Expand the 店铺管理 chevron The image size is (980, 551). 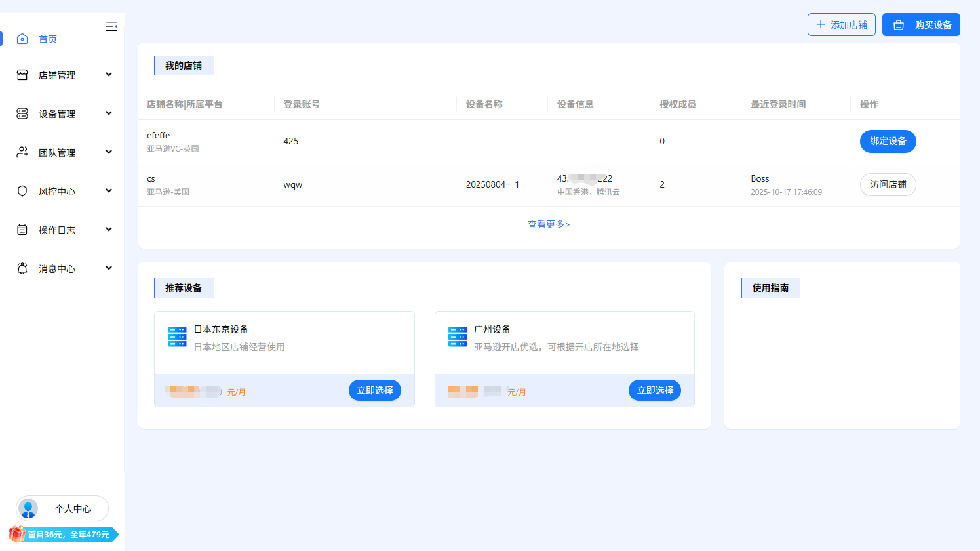pyautogui.click(x=109, y=75)
